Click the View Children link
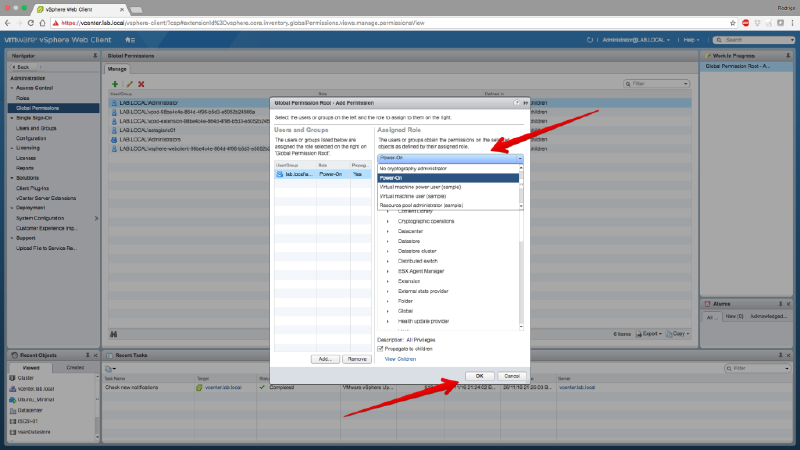Viewport: 800px width, 450px height. (x=400, y=358)
